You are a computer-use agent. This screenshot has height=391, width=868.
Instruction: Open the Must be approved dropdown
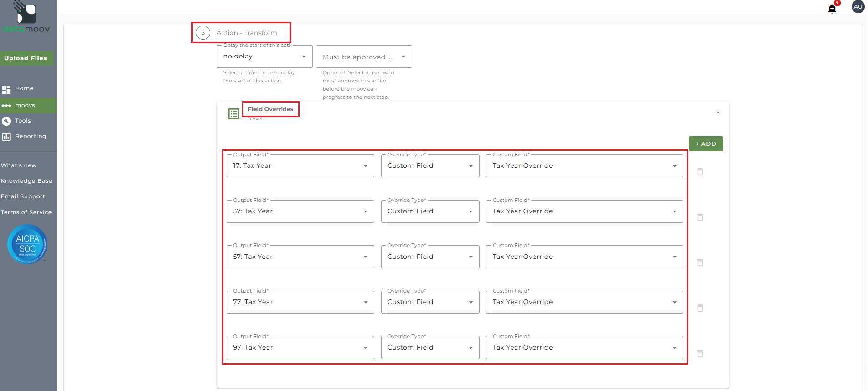coord(364,57)
